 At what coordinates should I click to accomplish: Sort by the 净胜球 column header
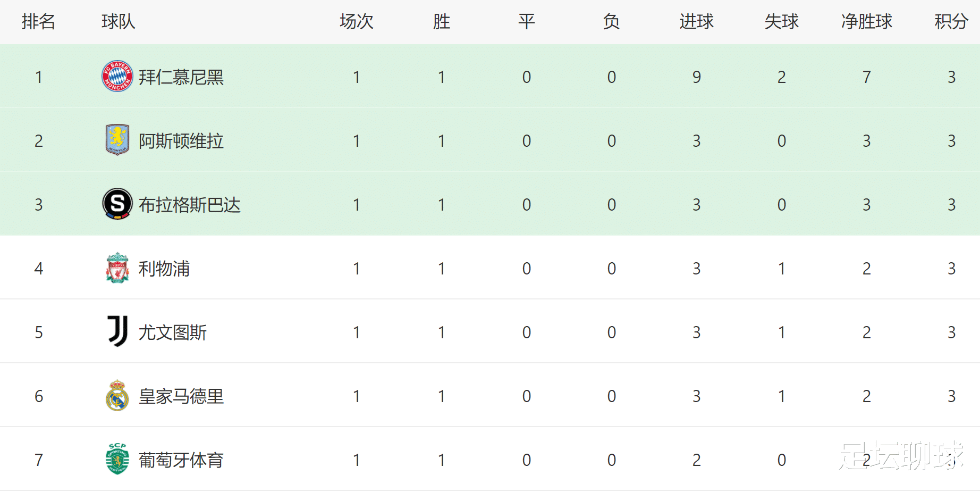coord(867,21)
